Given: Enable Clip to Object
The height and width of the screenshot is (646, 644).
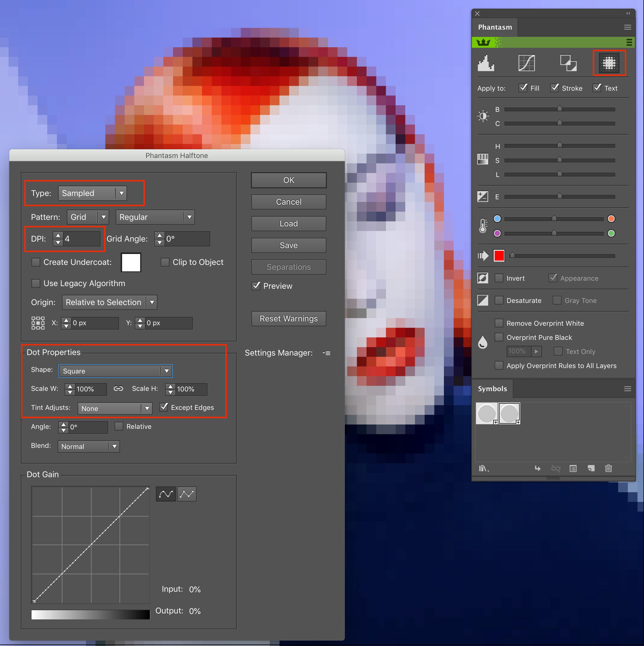Looking at the screenshot, I should 165,262.
